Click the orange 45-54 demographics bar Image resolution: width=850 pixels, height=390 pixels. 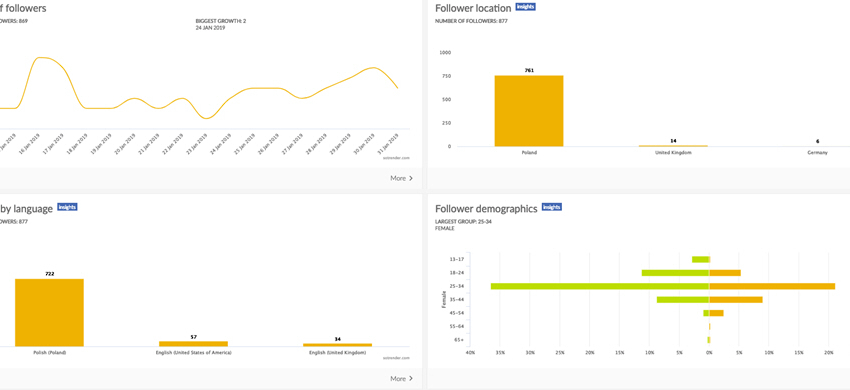pos(716,313)
